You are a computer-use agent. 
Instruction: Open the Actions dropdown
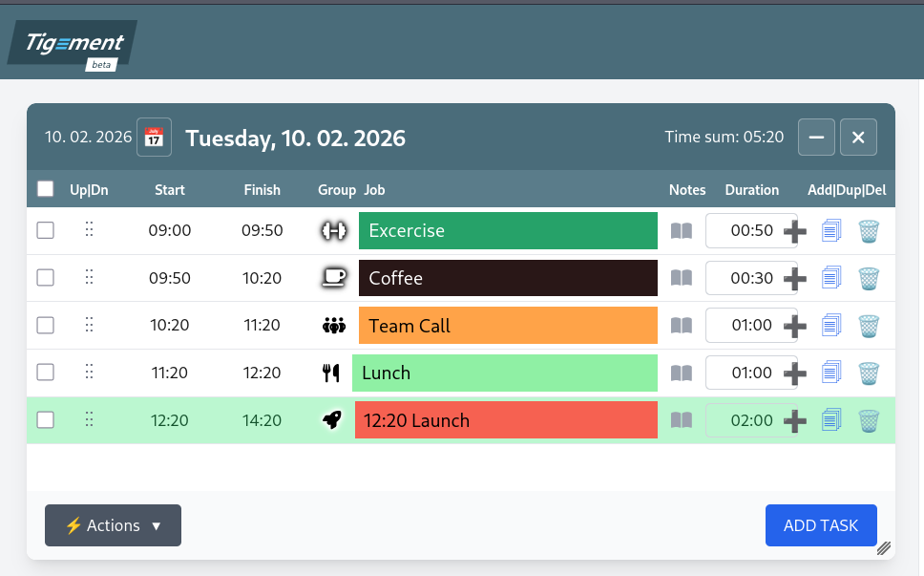(x=113, y=524)
